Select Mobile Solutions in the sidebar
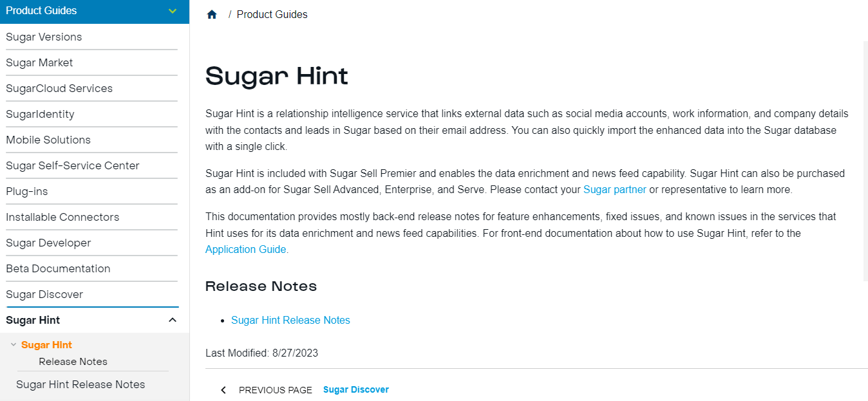Screen dimensions: 868x401 click(x=48, y=140)
